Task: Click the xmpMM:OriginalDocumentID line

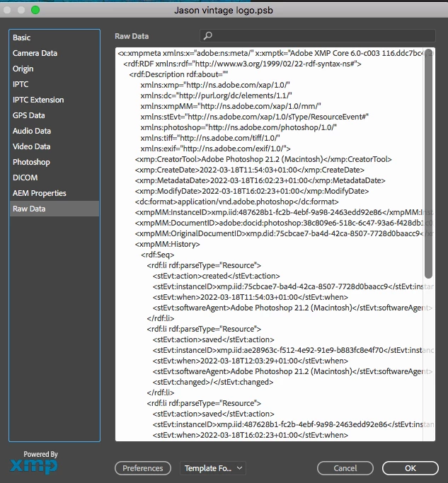Action: coord(284,233)
